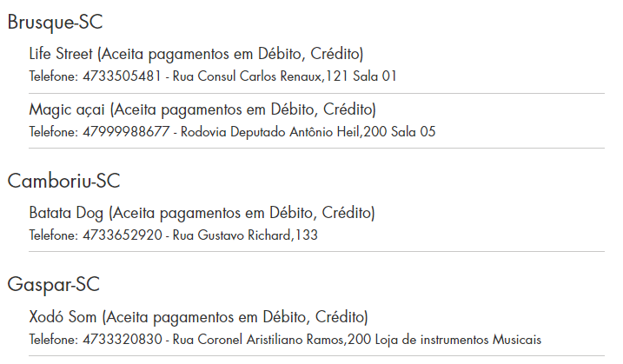Click Life Street payment info 'Débito, Crédito'
Screen dimensions: 623x364
tap(309, 54)
